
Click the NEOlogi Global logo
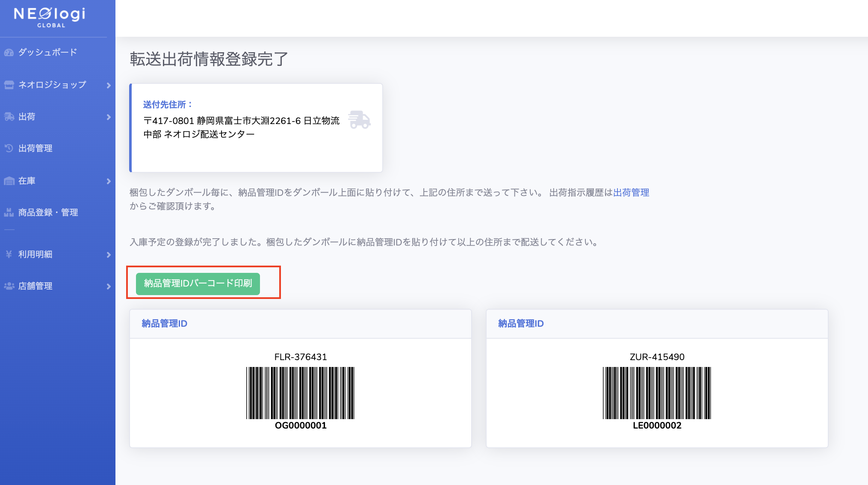pos(50,17)
